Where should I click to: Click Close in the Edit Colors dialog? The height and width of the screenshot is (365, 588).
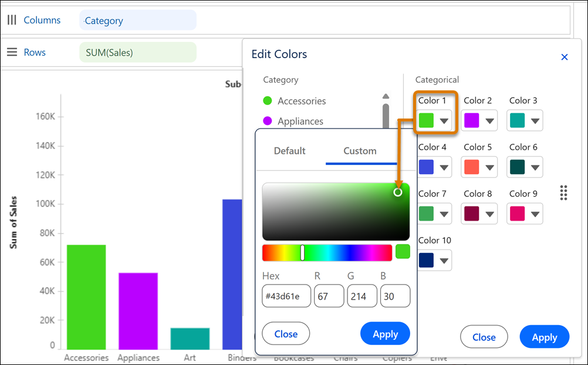[484, 337]
